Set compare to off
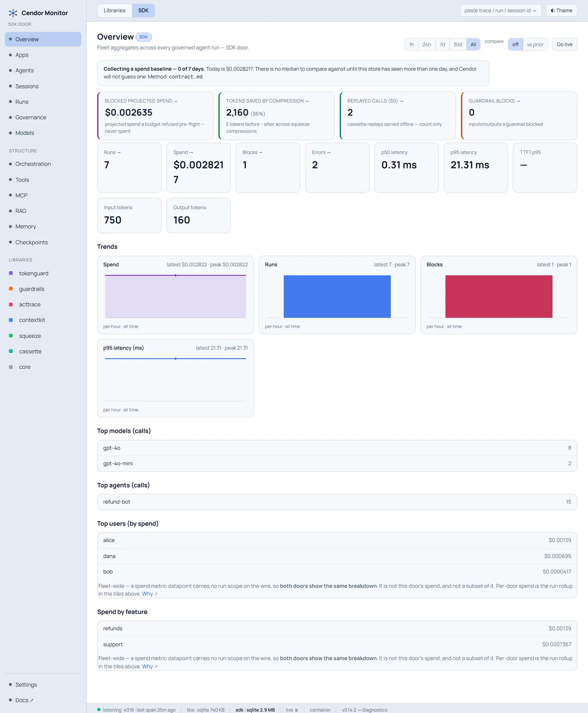Viewport: 588px width, 713px height. pos(515,45)
